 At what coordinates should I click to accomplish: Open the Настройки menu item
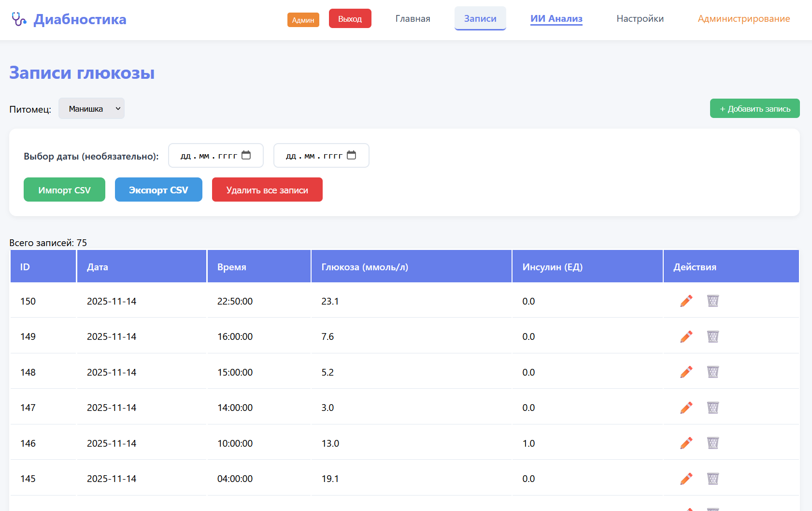tap(640, 19)
